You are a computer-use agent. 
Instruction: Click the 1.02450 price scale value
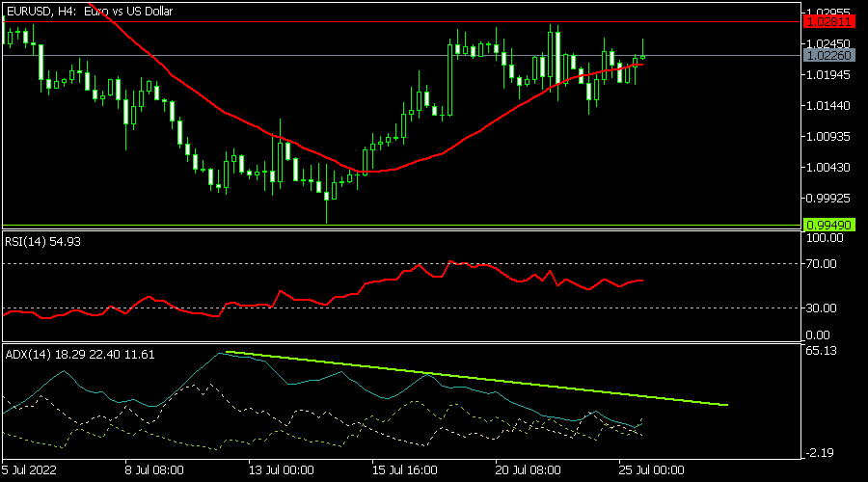pyautogui.click(x=828, y=43)
